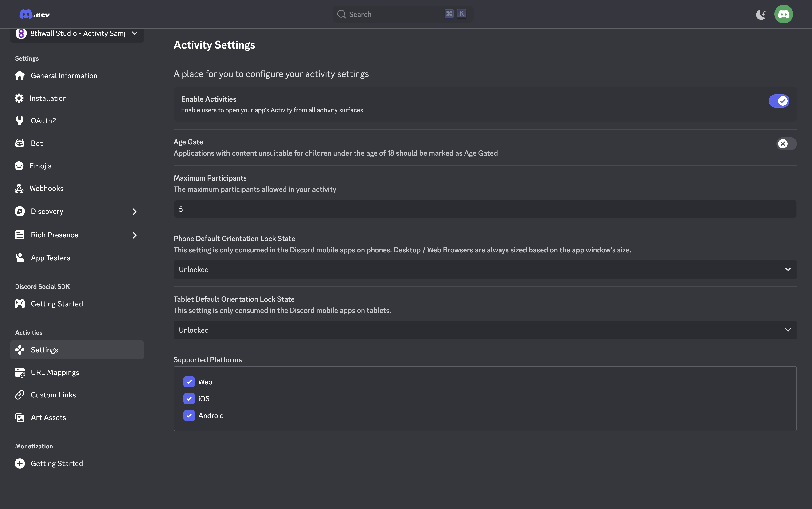Open the Art Assets section
This screenshot has width=812, height=509.
48,417
